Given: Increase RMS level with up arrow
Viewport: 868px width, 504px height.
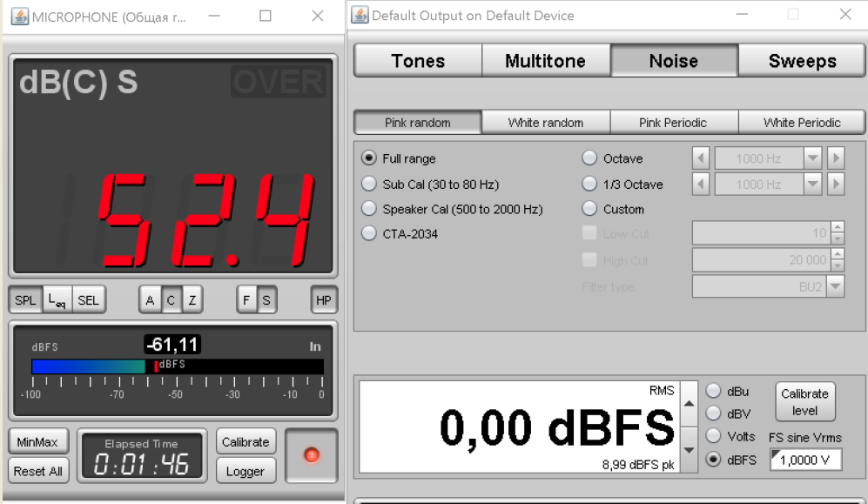Looking at the screenshot, I should pos(689,403).
